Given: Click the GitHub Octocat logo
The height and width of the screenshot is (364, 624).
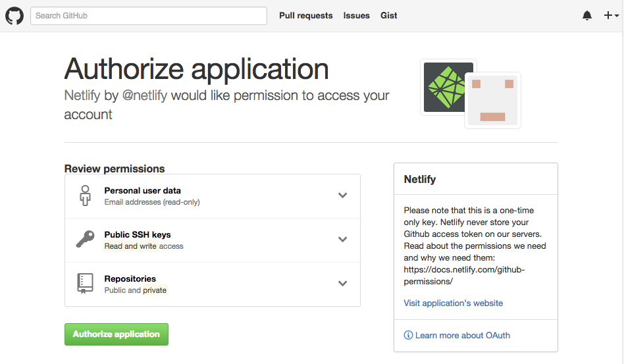Looking at the screenshot, I should (x=14, y=16).
